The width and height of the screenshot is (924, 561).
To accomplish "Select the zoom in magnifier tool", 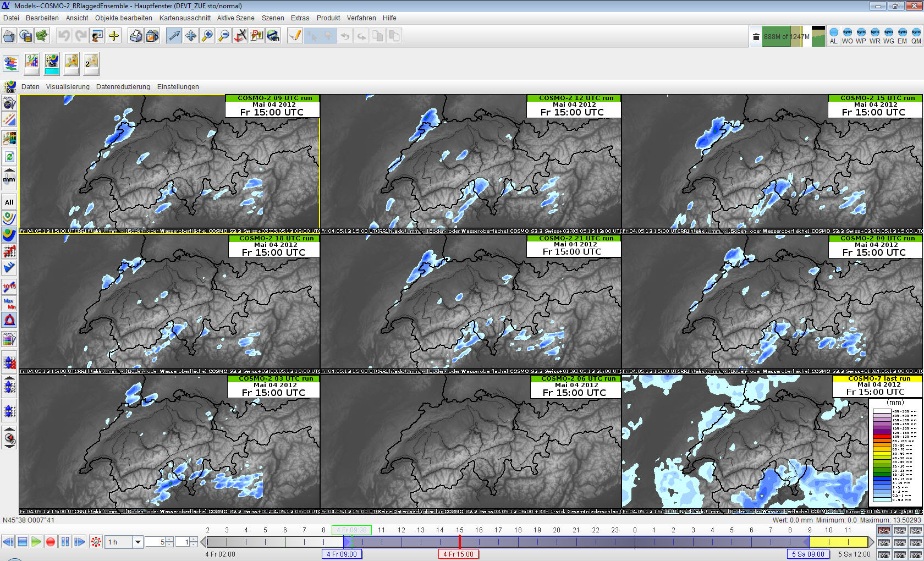I will pyautogui.click(x=207, y=36).
